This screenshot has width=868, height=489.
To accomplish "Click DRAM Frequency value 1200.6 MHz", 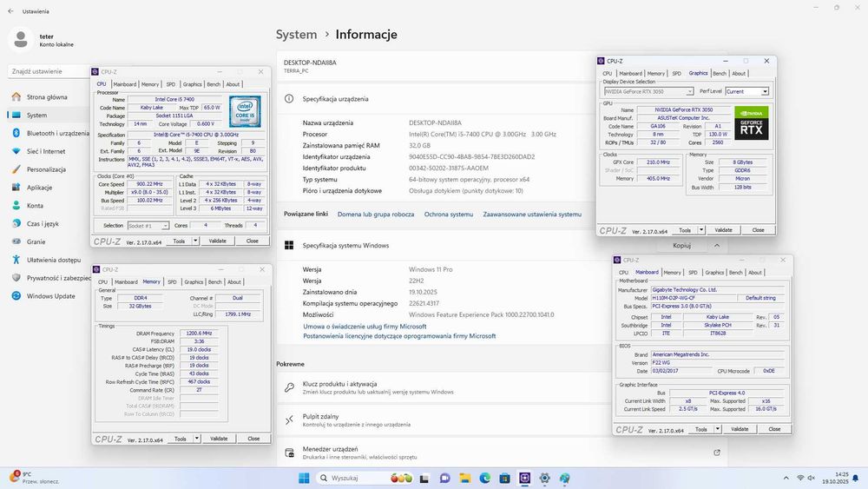I will pos(199,334).
